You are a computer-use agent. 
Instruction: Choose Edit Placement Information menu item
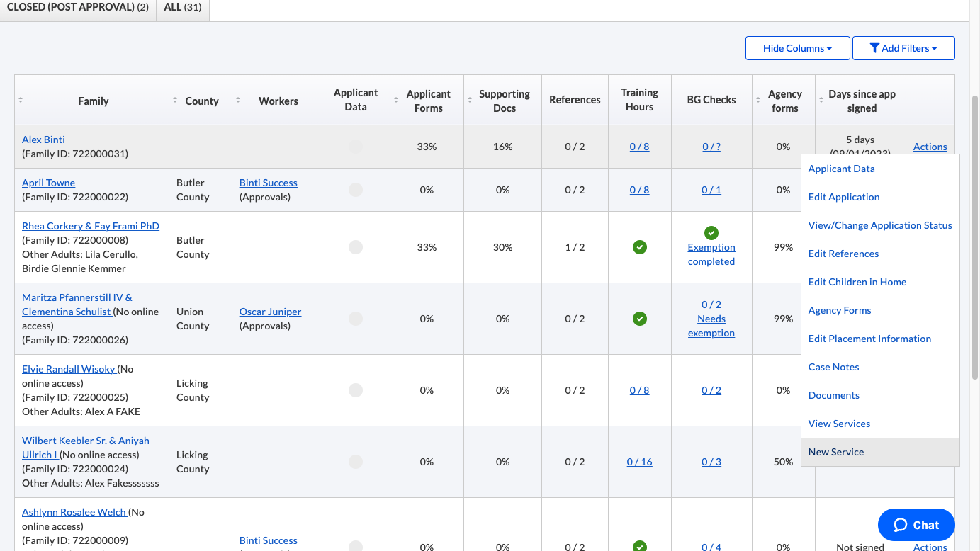880,339
